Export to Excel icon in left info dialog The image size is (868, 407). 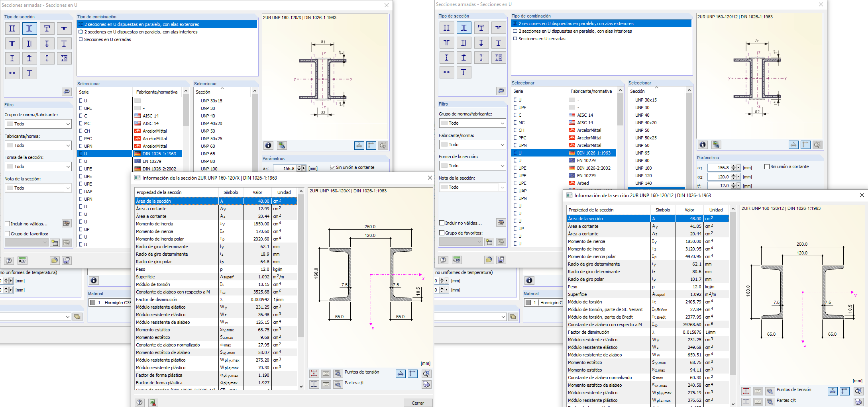click(x=153, y=403)
